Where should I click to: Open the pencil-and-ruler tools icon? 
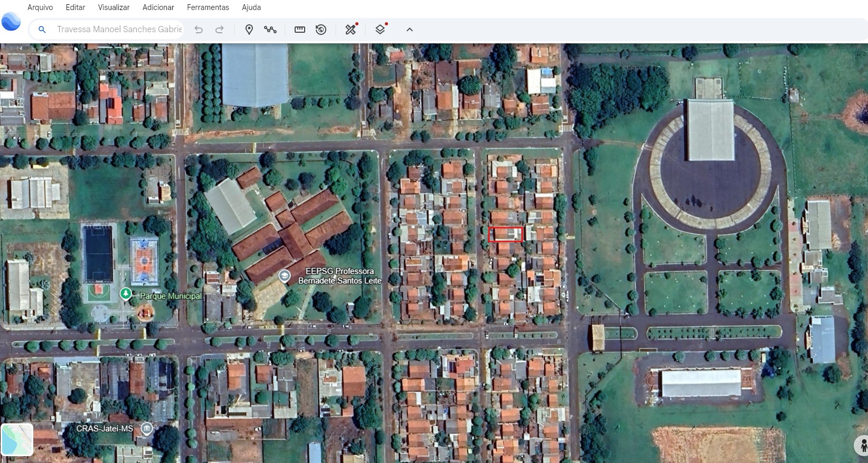[351, 30]
